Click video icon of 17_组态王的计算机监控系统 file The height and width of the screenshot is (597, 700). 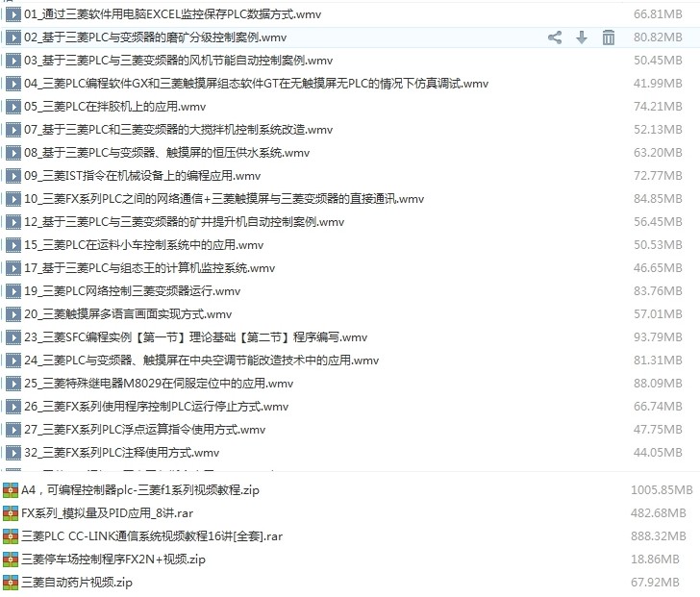point(13,268)
